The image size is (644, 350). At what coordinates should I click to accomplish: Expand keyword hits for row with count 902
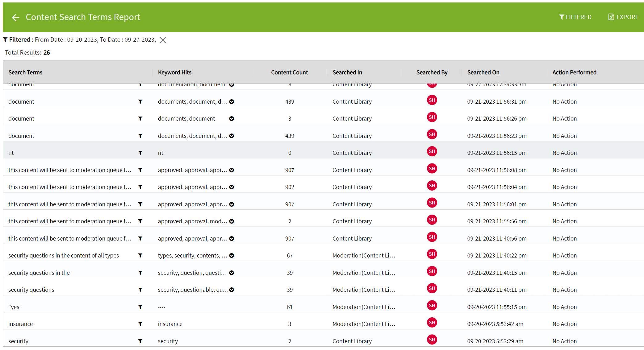tap(232, 187)
